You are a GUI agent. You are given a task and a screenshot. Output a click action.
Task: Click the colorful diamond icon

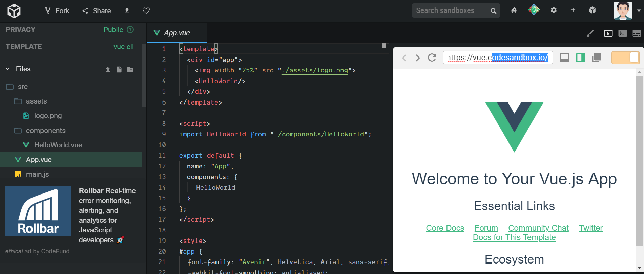[x=534, y=10]
